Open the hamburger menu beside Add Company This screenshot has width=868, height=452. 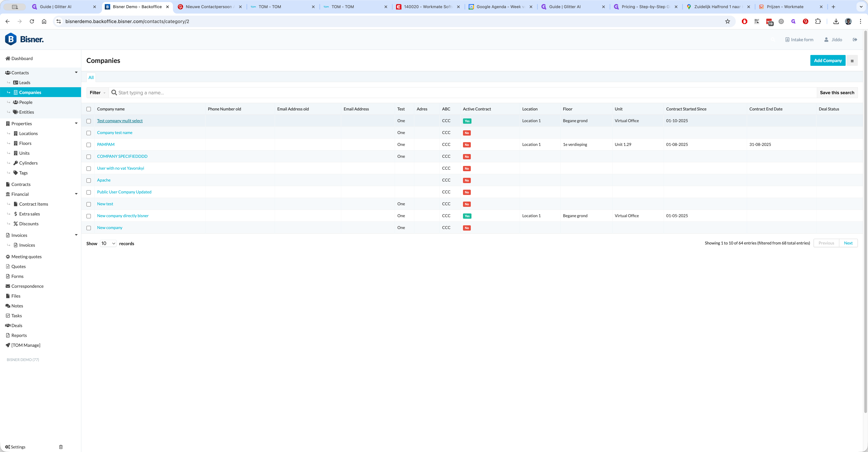coord(852,61)
